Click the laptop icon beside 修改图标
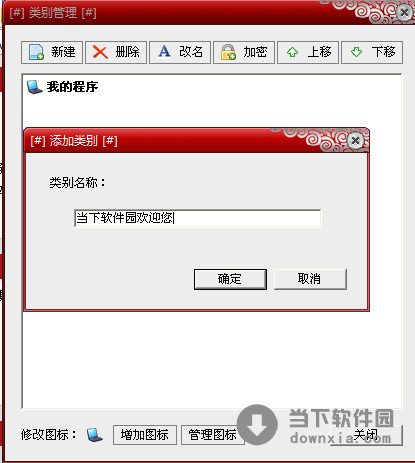Screen dimensions: 415x463 [95, 435]
